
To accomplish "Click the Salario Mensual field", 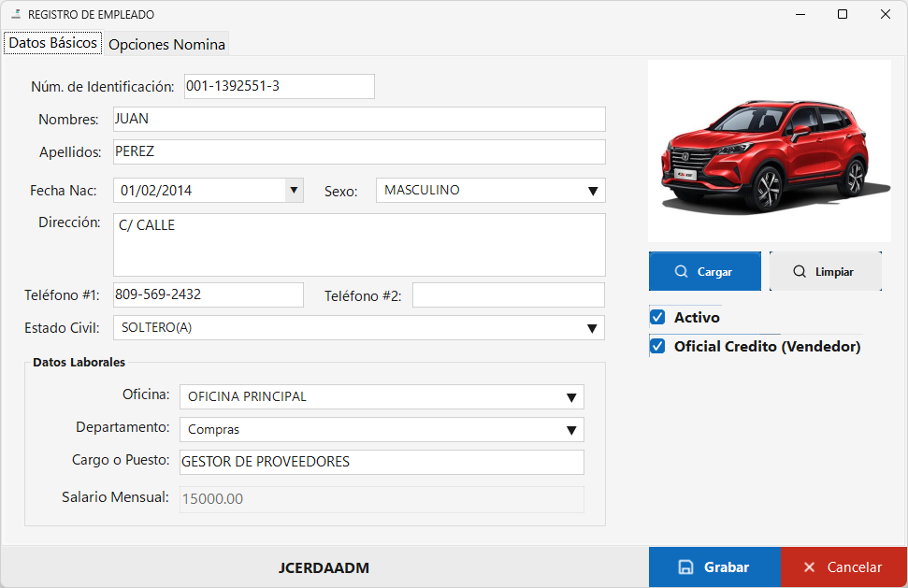I will point(382,499).
